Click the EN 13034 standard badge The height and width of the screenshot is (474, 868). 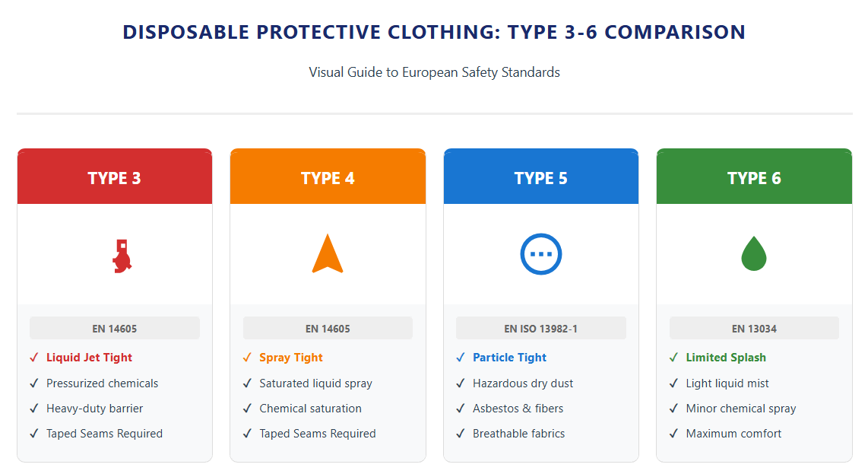[x=754, y=329]
